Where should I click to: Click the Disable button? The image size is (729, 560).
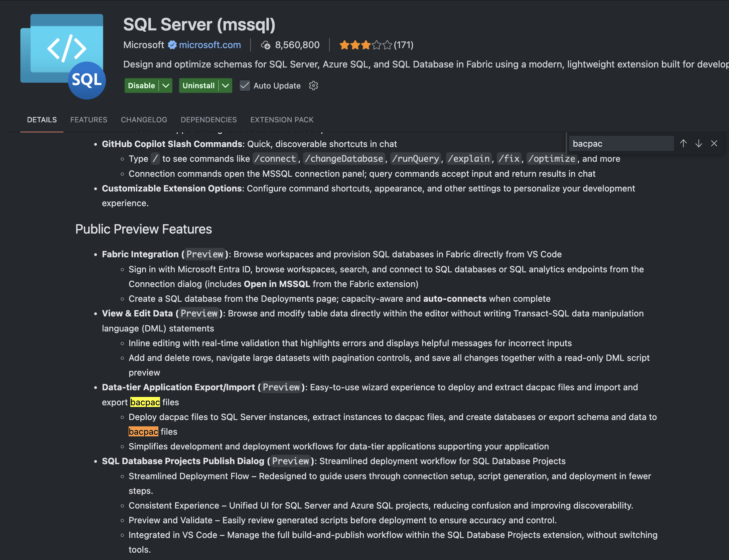click(x=141, y=86)
